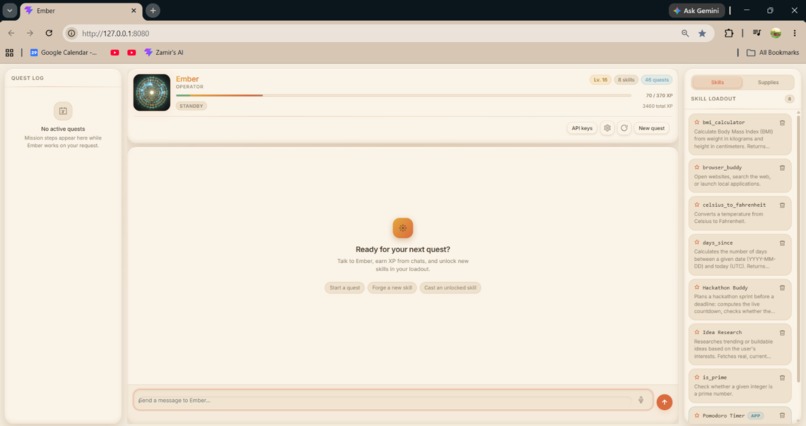Trash the days_since skill
806x426 pixels.
point(782,243)
